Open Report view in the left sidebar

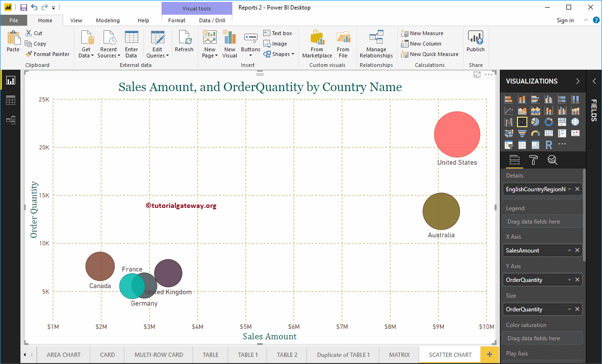[10, 80]
